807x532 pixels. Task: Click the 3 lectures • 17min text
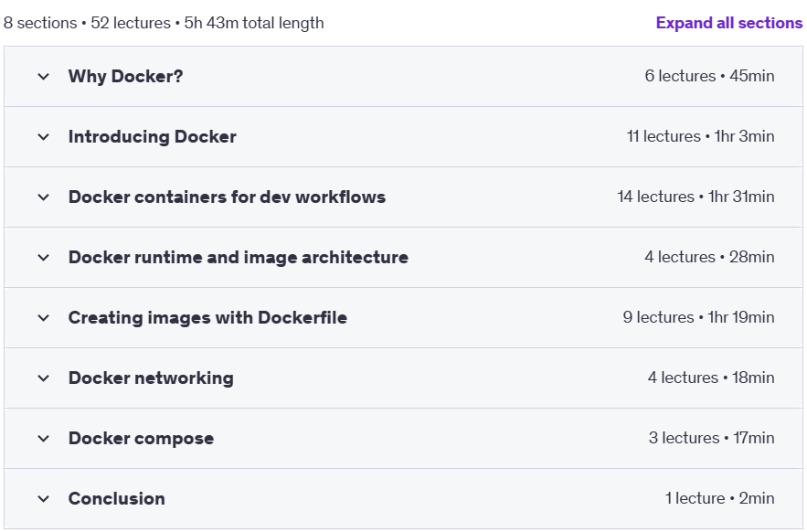(711, 438)
